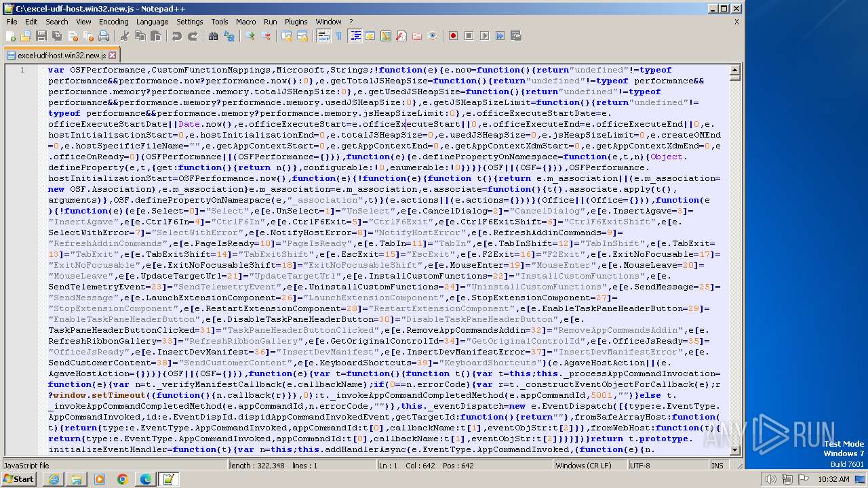The height and width of the screenshot is (488, 868).
Task: Click the vertical scrollbar down arrow
Action: pyautogui.click(x=735, y=450)
